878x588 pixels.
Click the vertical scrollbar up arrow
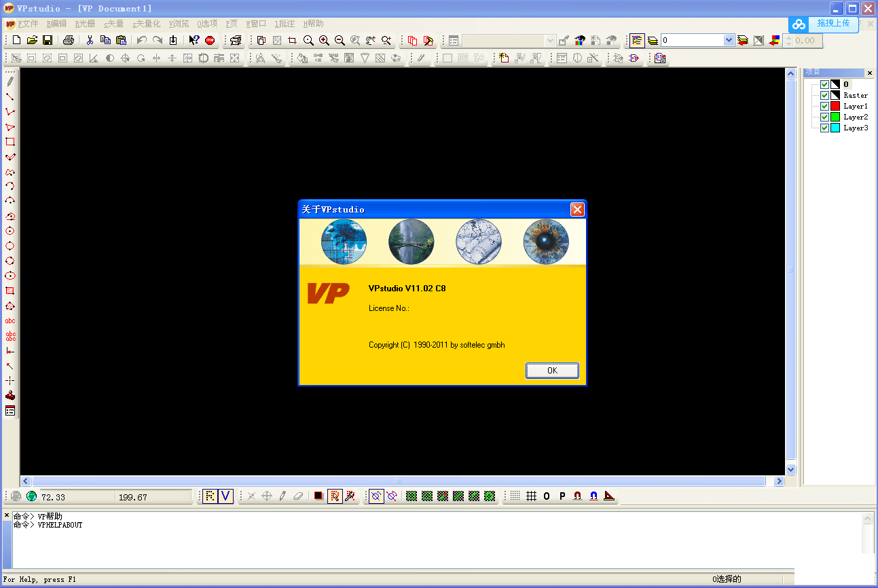click(x=790, y=73)
